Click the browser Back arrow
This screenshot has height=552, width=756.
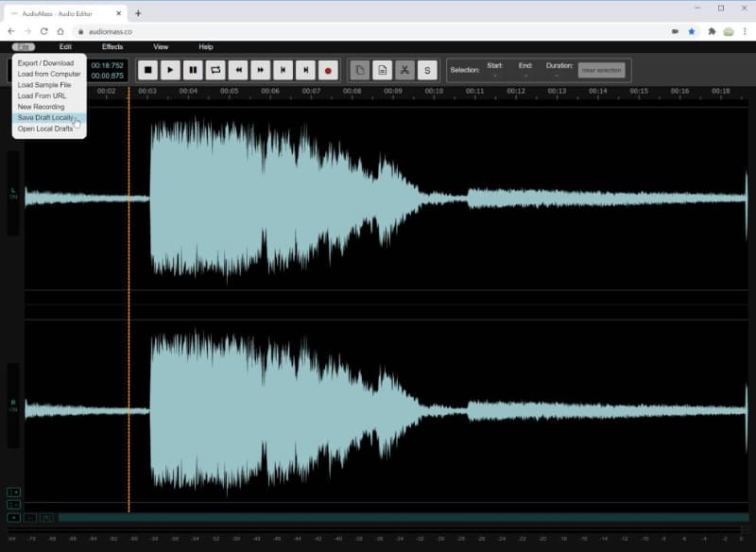(11, 31)
